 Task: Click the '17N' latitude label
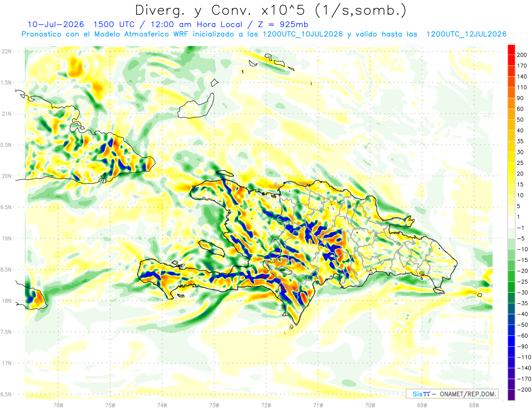6,363
